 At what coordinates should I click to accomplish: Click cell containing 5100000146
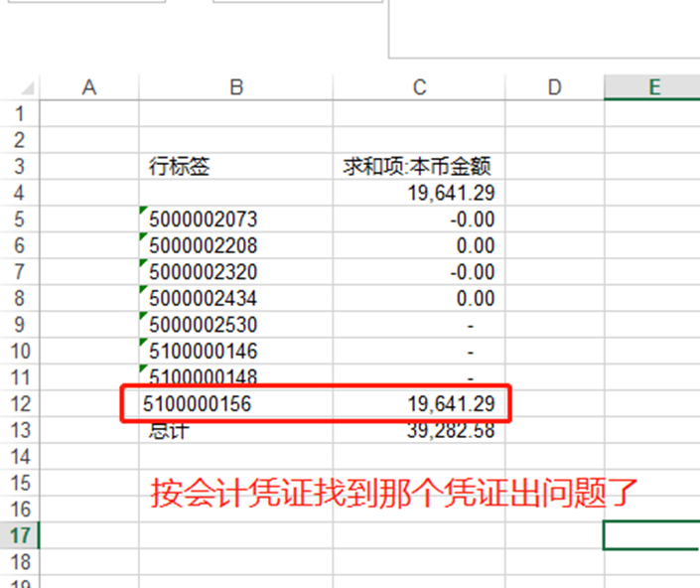[204, 352]
